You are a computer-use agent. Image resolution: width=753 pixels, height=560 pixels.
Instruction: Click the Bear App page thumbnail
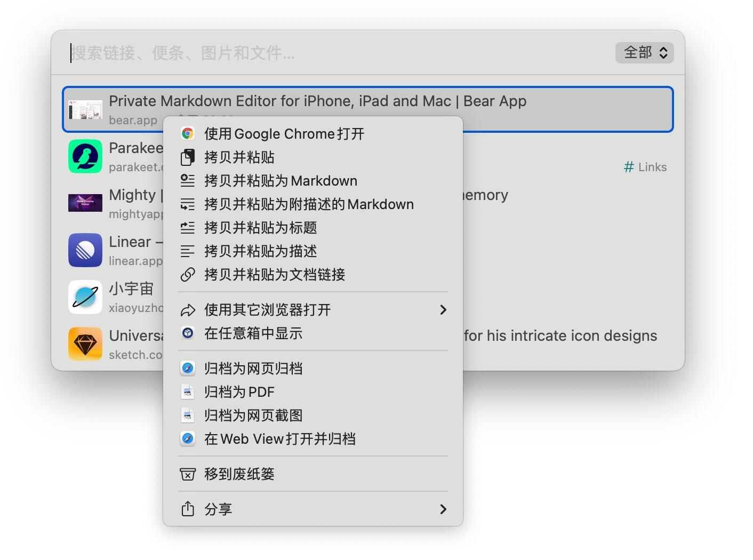pos(85,109)
